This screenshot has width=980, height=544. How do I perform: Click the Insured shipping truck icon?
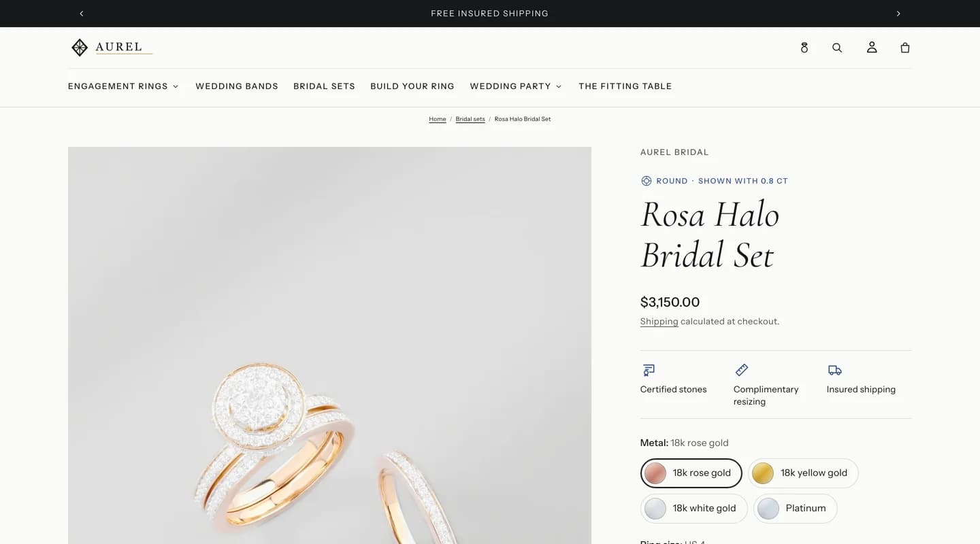click(x=835, y=370)
